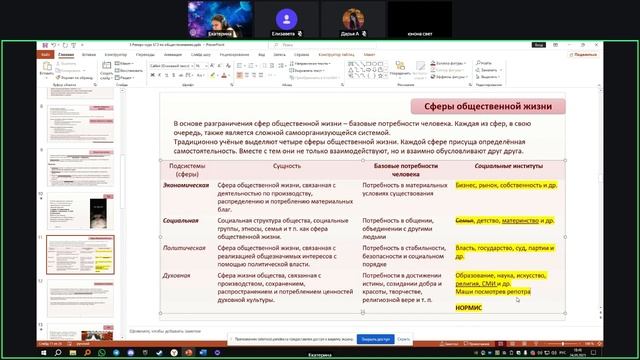640x360 pixels.
Task: Toggle Center alignment button
Action: pyautogui.click(x=247, y=75)
